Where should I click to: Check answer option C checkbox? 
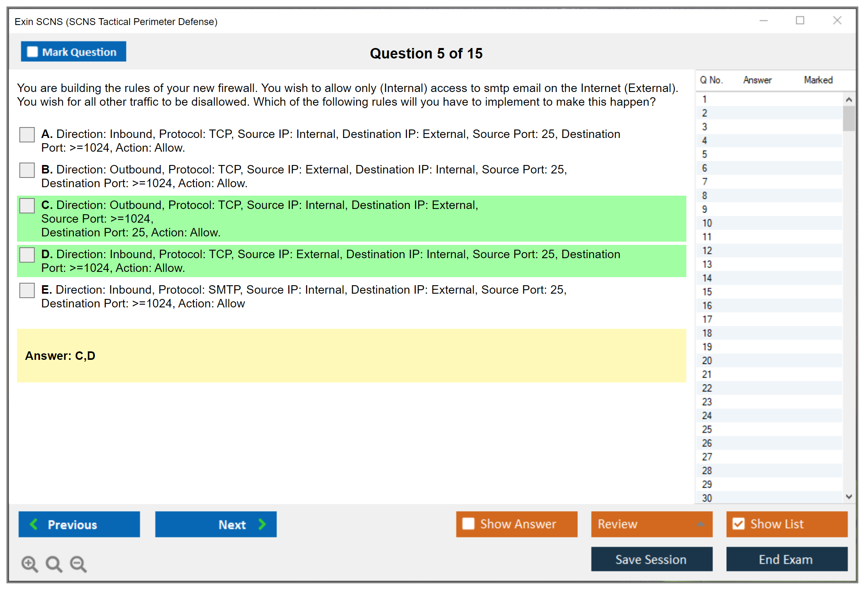click(27, 205)
